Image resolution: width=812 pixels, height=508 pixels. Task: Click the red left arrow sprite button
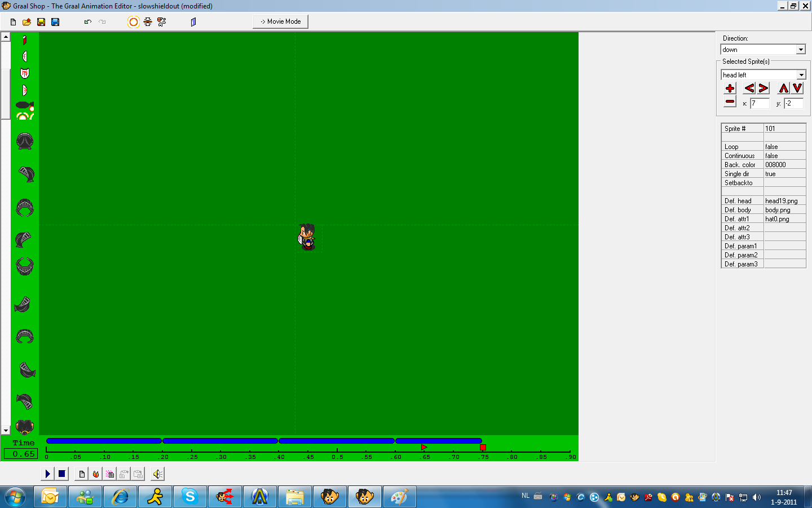coord(749,89)
